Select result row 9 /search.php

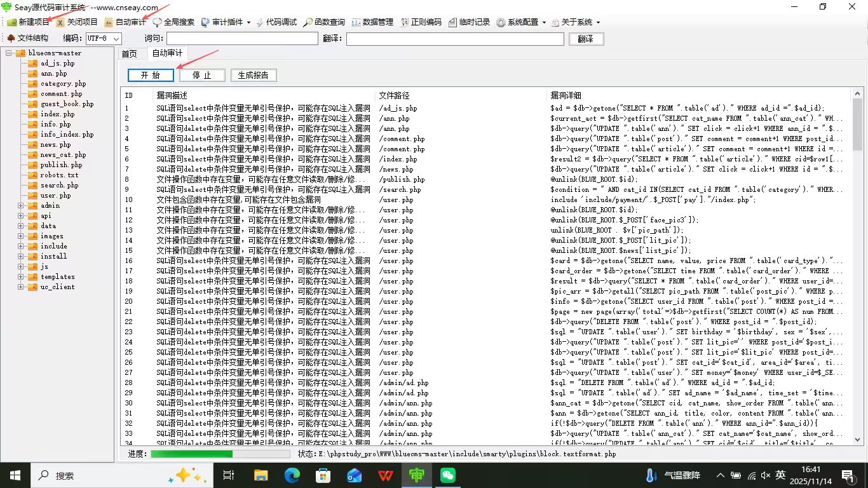pos(485,189)
